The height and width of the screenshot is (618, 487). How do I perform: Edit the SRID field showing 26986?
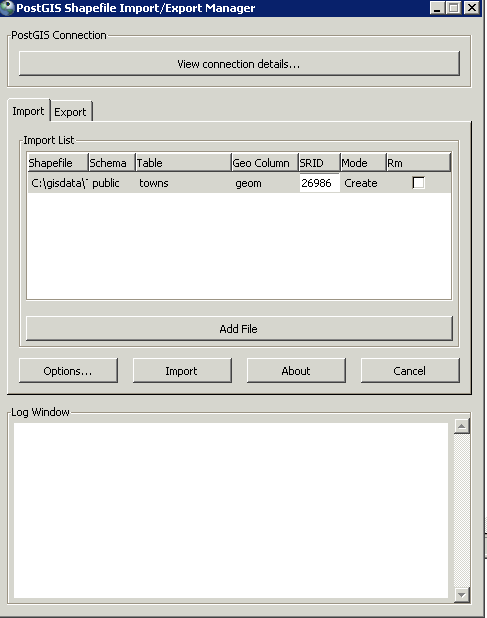[x=320, y=183]
